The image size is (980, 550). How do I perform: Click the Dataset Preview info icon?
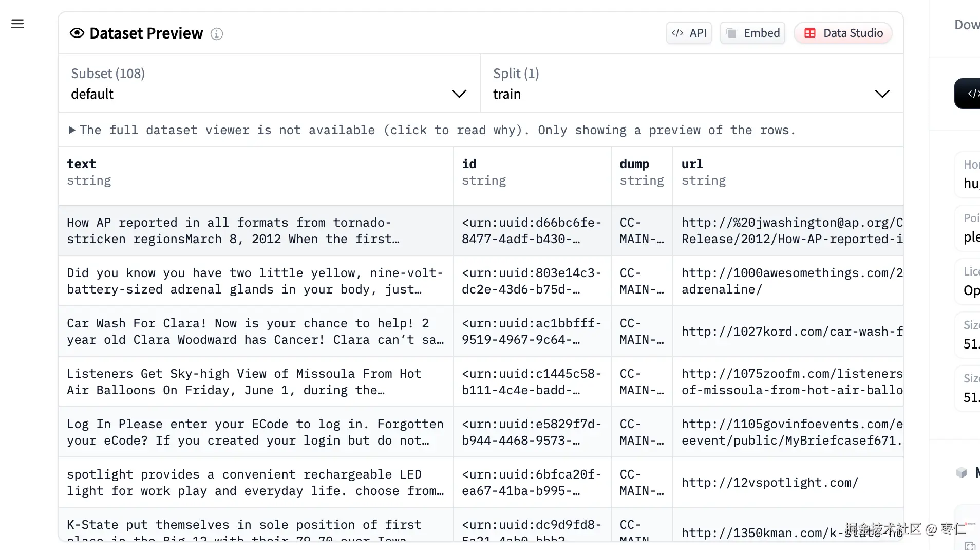pos(217,34)
